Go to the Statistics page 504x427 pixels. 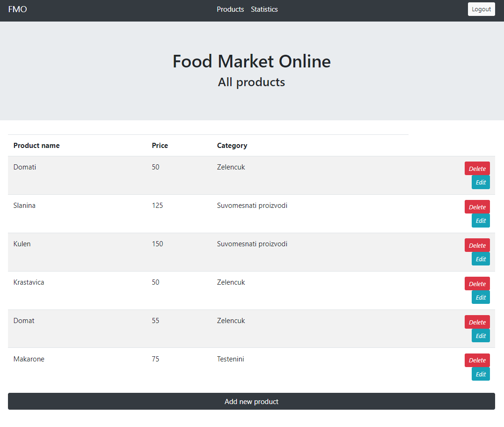click(x=264, y=9)
